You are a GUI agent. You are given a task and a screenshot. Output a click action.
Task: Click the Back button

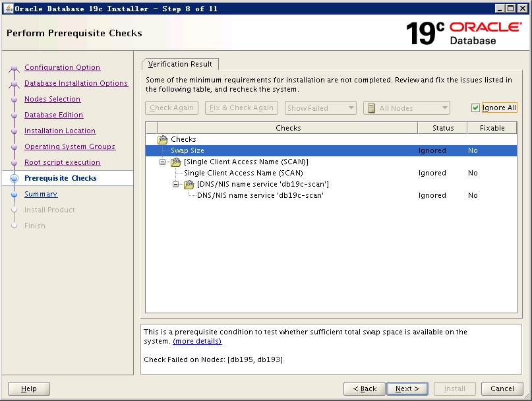click(x=365, y=388)
